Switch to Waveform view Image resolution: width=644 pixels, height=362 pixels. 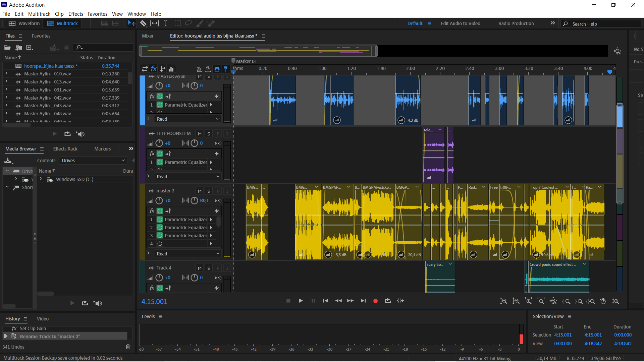[x=24, y=23]
